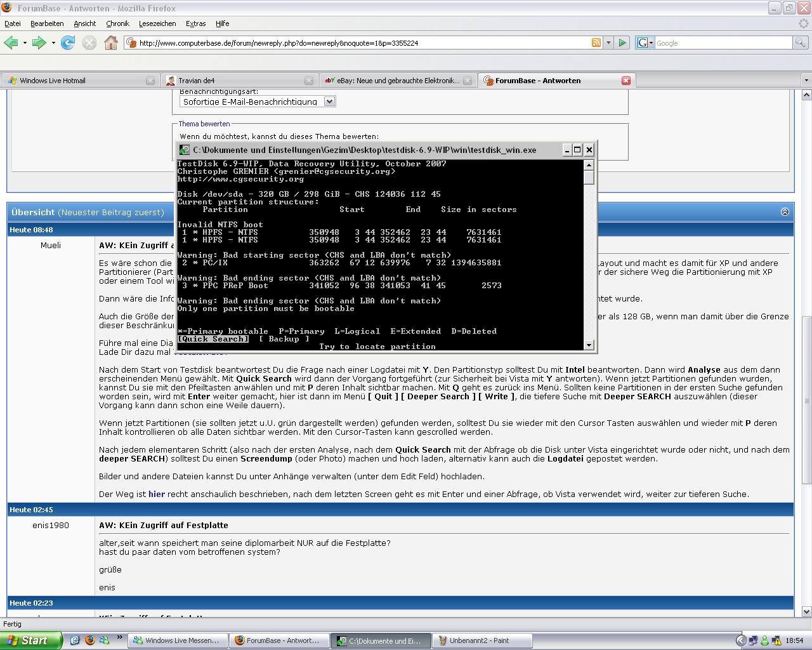Viewport: 812px width, 650px height.
Task: Click the green Go arrow next to URL
Action: tap(622, 43)
